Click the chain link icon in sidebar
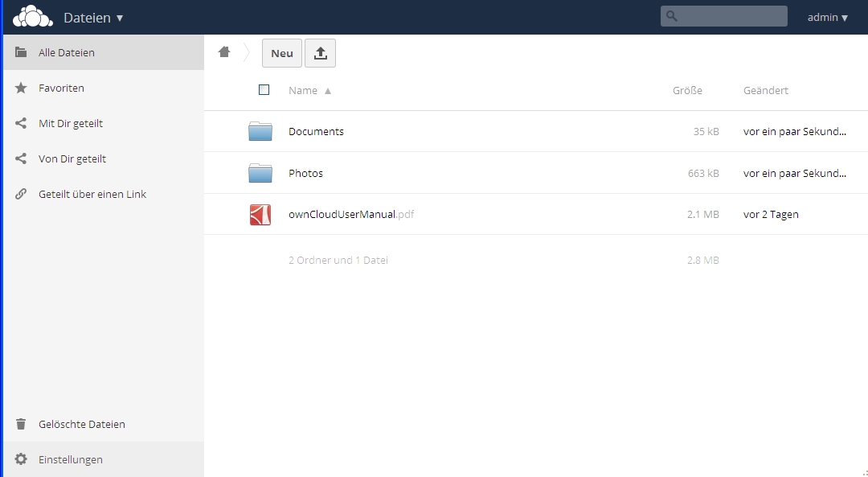 pyautogui.click(x=20, y=194)
